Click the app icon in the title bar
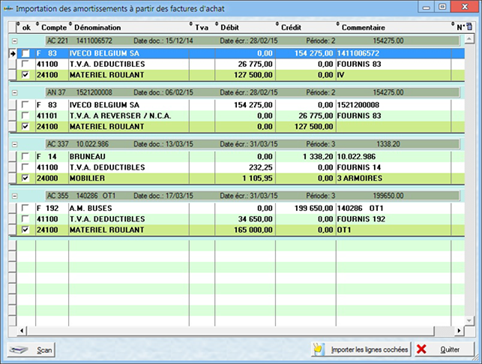Viewport: 482px width, 364px height. (x=8, y=8)
